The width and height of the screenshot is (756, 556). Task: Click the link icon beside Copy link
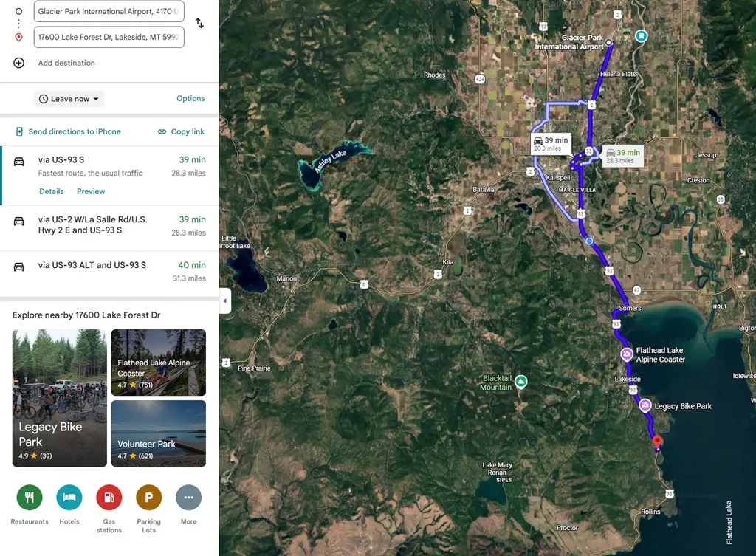click(162, 131)
